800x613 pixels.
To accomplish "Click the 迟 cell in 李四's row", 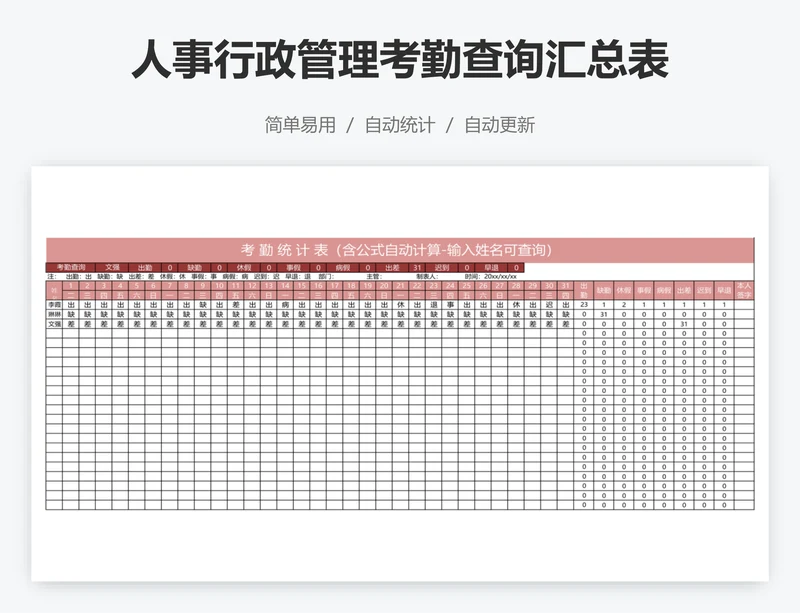I will point(549,305).
